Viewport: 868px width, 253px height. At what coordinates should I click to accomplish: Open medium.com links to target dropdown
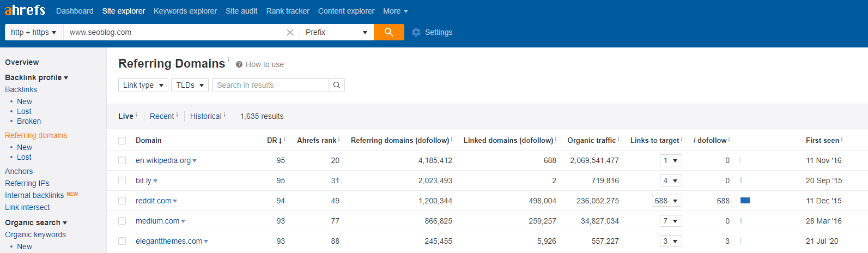click(671, 221)
